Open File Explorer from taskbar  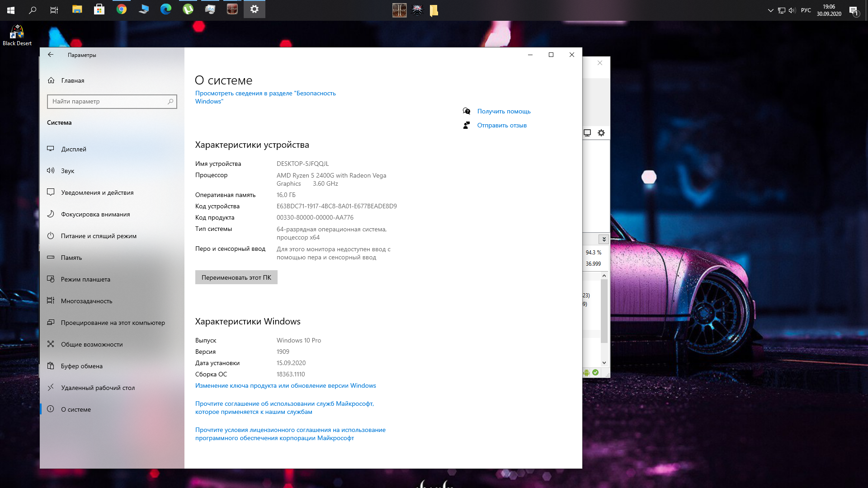[77, 9]
